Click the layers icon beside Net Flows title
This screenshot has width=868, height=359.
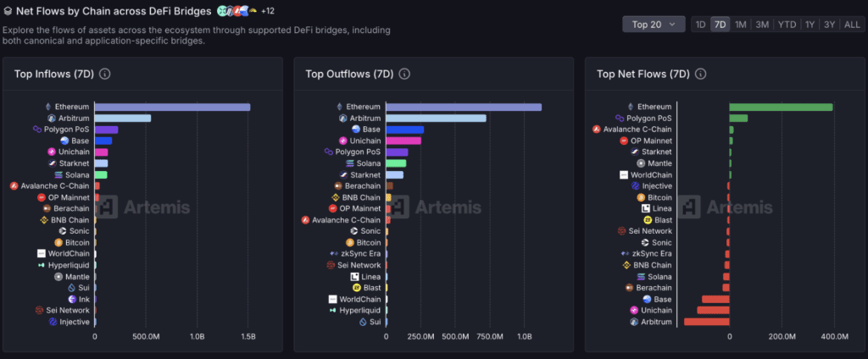click(7, 10)
